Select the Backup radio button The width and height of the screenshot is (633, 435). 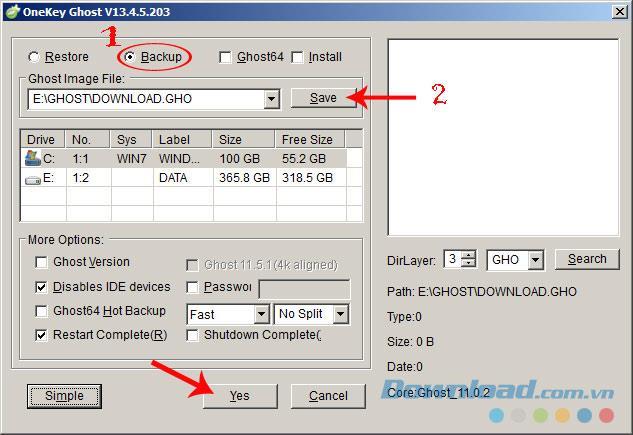tap(130, 57)
